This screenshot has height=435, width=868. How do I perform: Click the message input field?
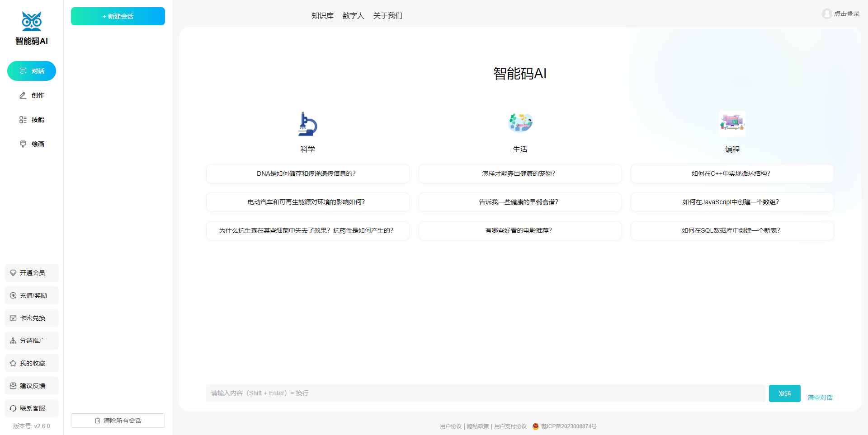(486, 393)
